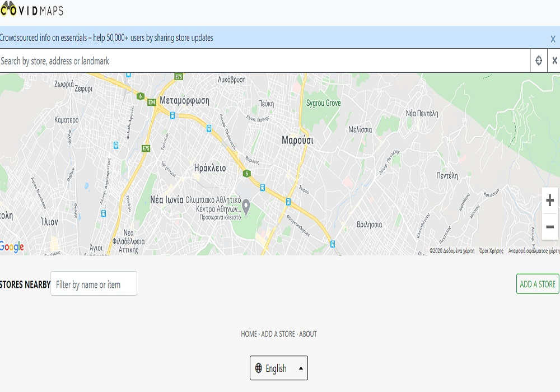
Task: Select the Πεντέλη map label
Action: [447, 176]
